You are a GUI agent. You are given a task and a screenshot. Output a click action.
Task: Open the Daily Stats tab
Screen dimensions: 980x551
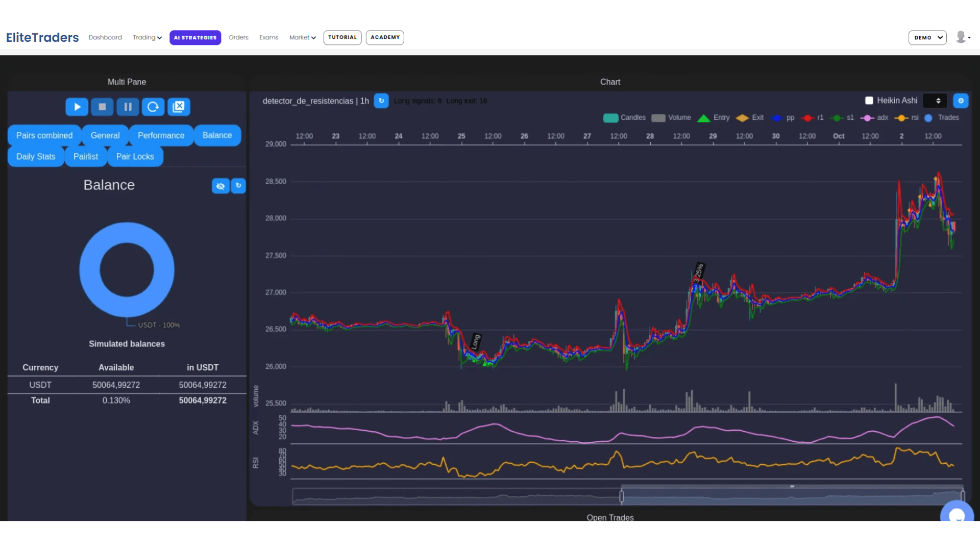tap(36, 157)
